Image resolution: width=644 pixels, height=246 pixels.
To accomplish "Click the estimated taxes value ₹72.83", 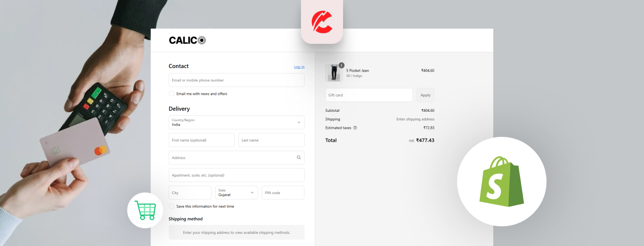I will [429, 128].
